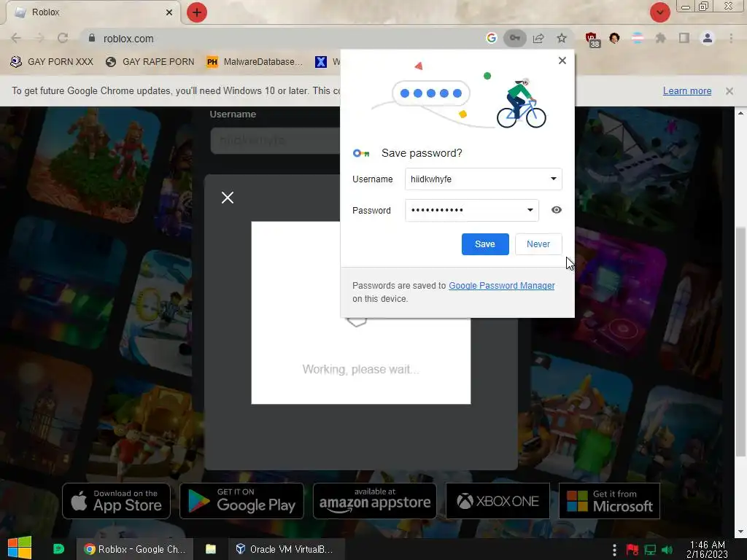The image size is (747, 560).
Task: Reload the roblox.com page
Action: (63, 38)
